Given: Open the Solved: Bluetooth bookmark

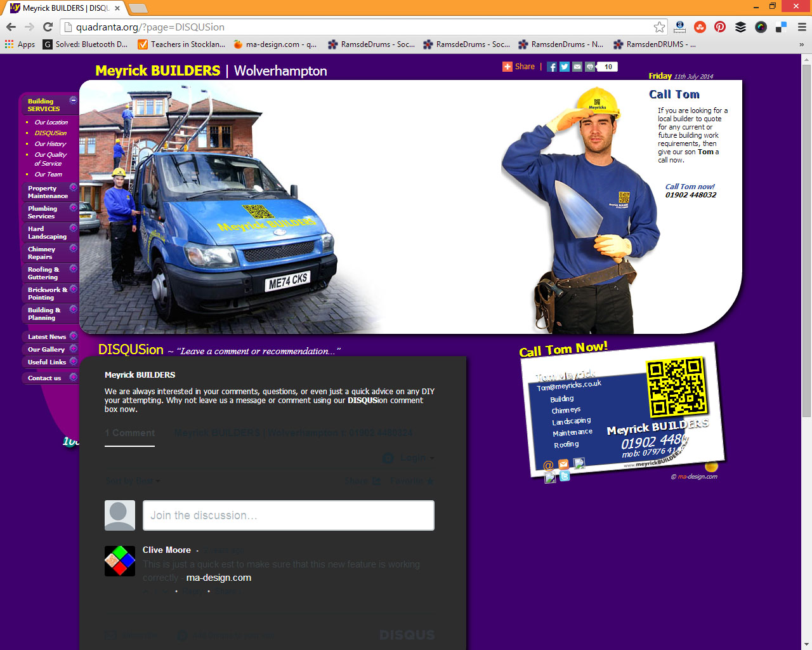Looking at the screenshot, I should click(x=86, y=44).
